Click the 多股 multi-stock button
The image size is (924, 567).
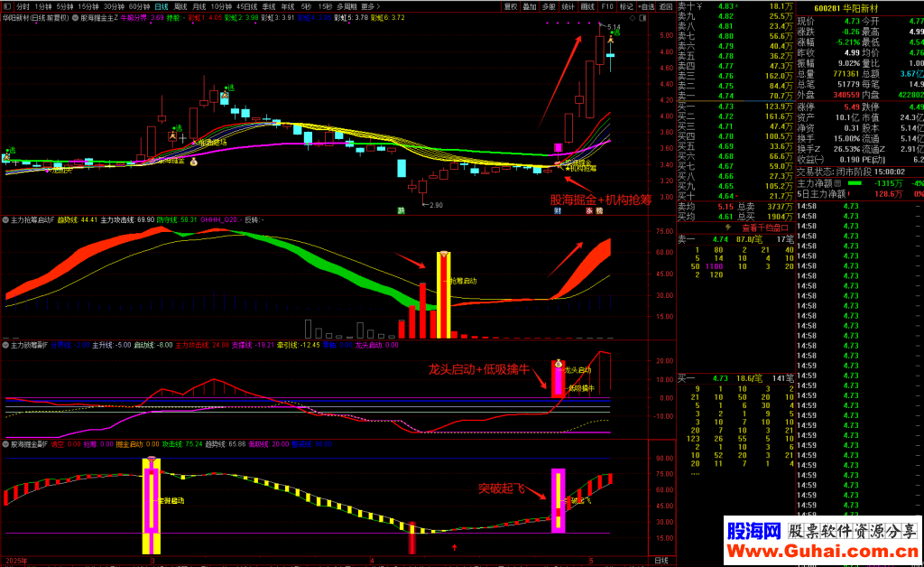549,6
